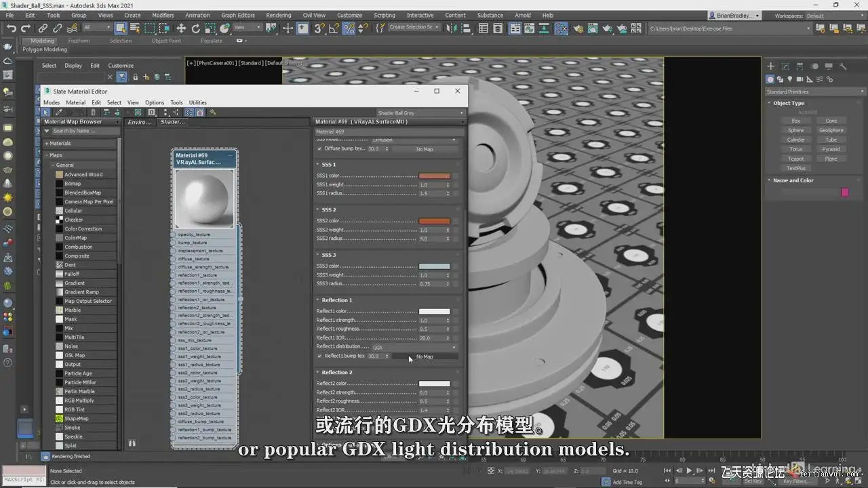Open the Reflect1 distribution GGX dropdown
868x488 pixels.
414,347
